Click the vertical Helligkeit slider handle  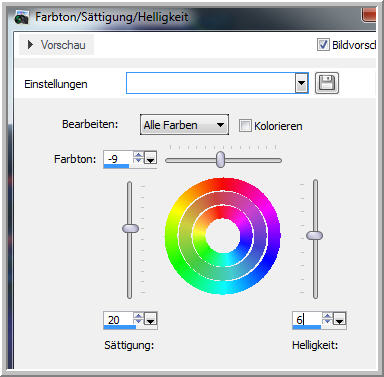(x=314, y=235)
